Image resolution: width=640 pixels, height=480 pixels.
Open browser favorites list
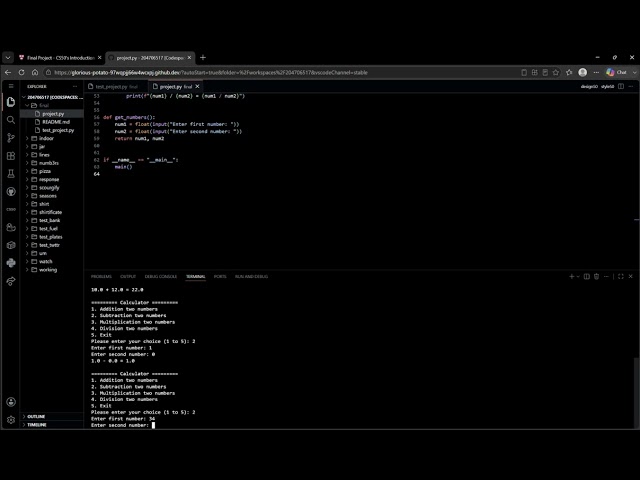[x=569, y=72]
